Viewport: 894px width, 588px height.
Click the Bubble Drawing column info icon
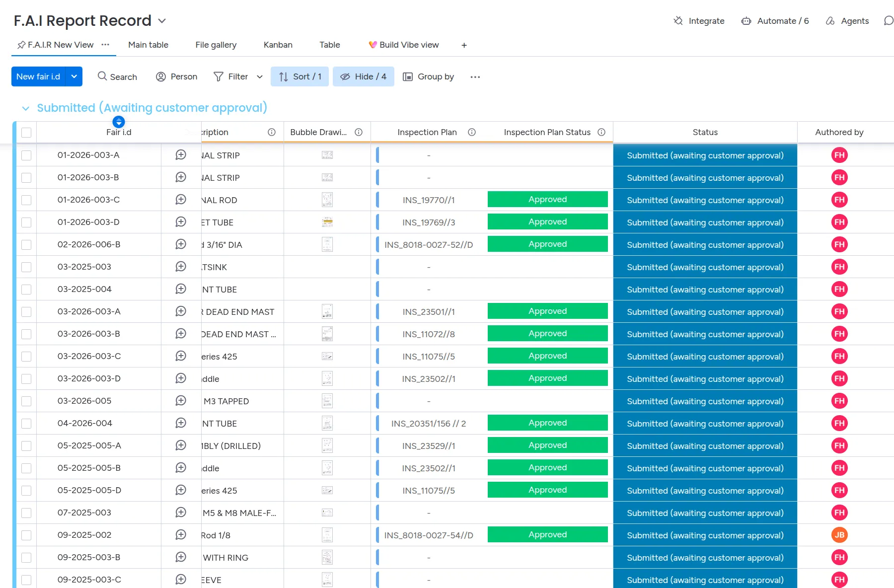tap(359, 132)
